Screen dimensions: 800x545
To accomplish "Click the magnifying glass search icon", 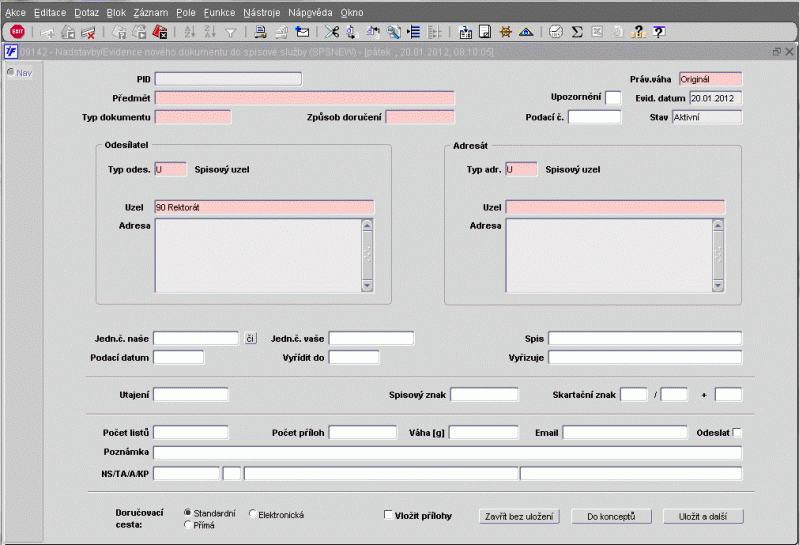I will pos(393,32).
